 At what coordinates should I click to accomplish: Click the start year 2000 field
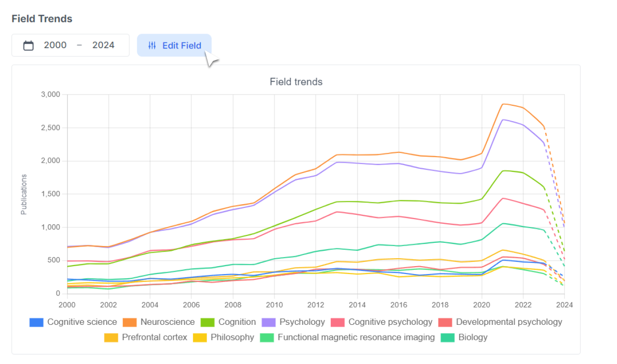[x=55, y=45]
